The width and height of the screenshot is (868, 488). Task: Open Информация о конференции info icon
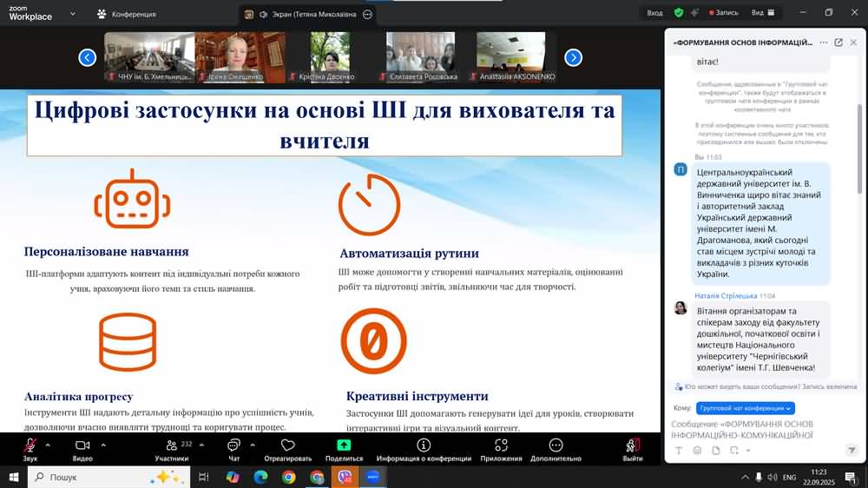click(424, 446)
